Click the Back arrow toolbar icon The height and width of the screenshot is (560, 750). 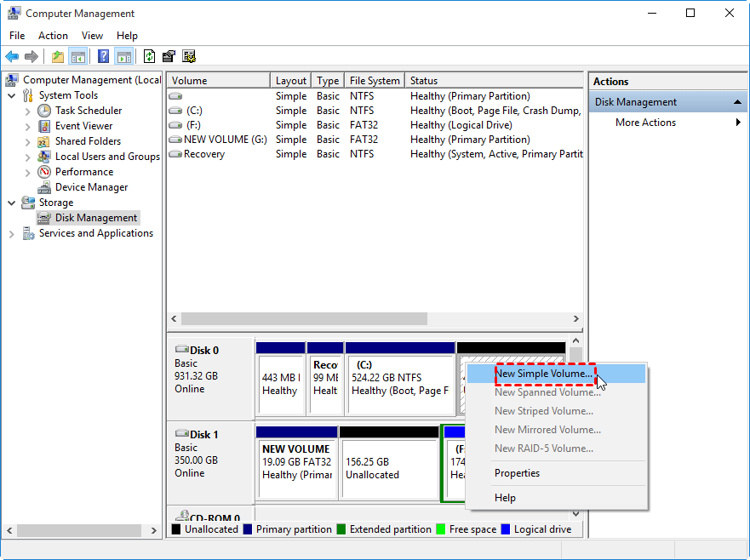click(12, 56)
